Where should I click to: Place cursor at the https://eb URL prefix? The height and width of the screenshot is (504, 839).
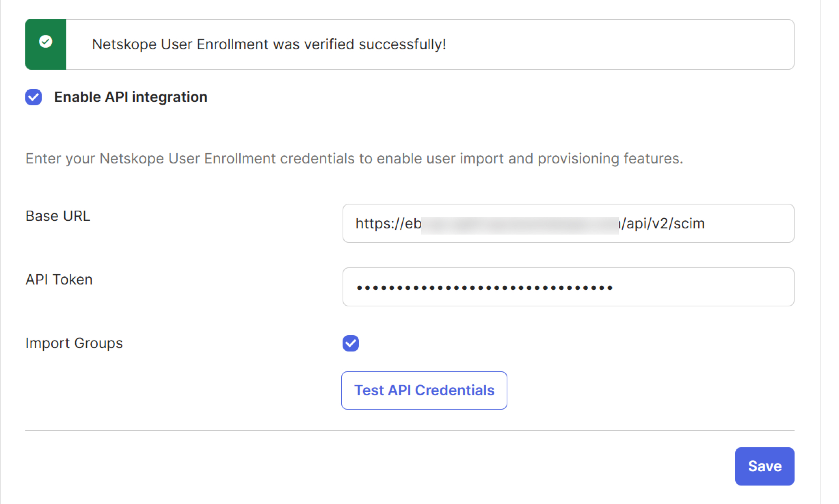click(x=388, y=224)
